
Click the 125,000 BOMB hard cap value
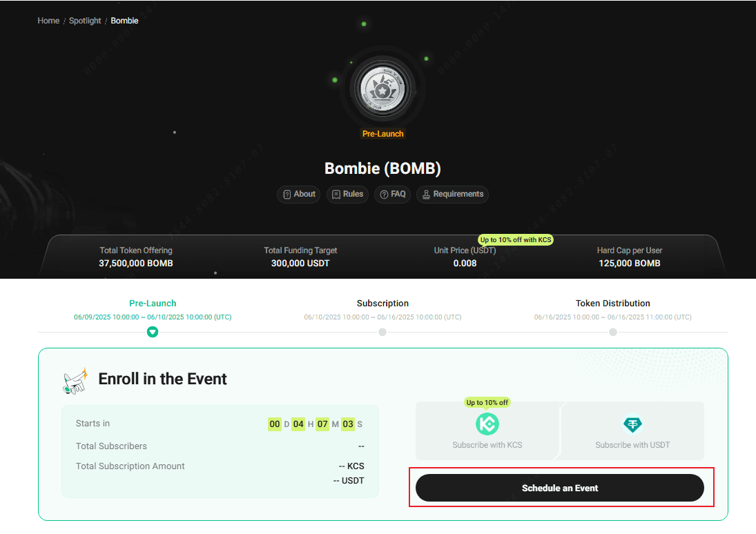(x=630, y=263)
